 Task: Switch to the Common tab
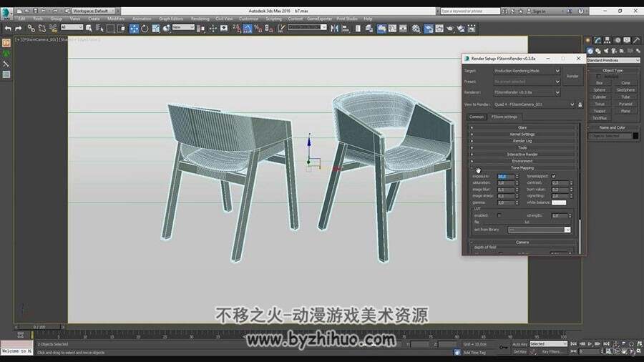477,117
